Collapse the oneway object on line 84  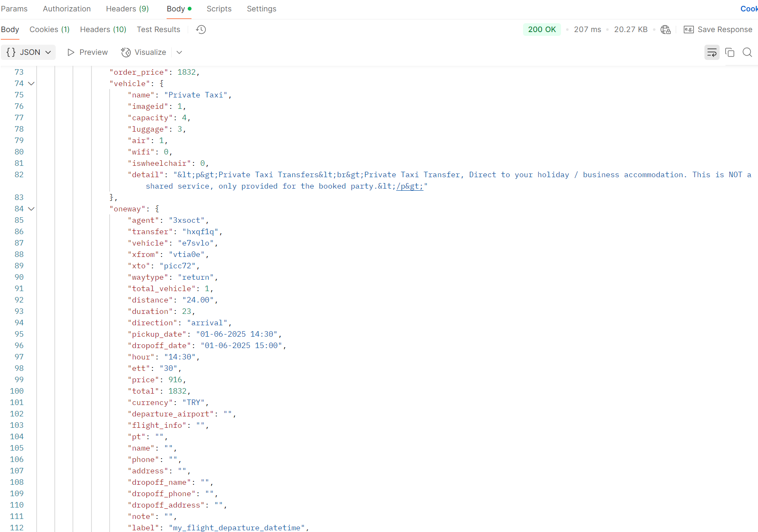click(x=31, y=209)
